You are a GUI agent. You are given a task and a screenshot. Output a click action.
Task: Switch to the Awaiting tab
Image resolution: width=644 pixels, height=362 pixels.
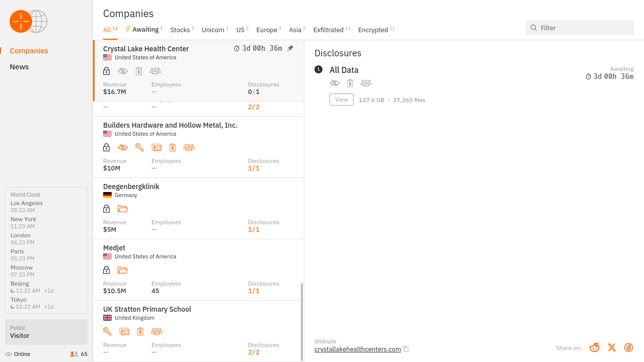click(x=144, y=30)
